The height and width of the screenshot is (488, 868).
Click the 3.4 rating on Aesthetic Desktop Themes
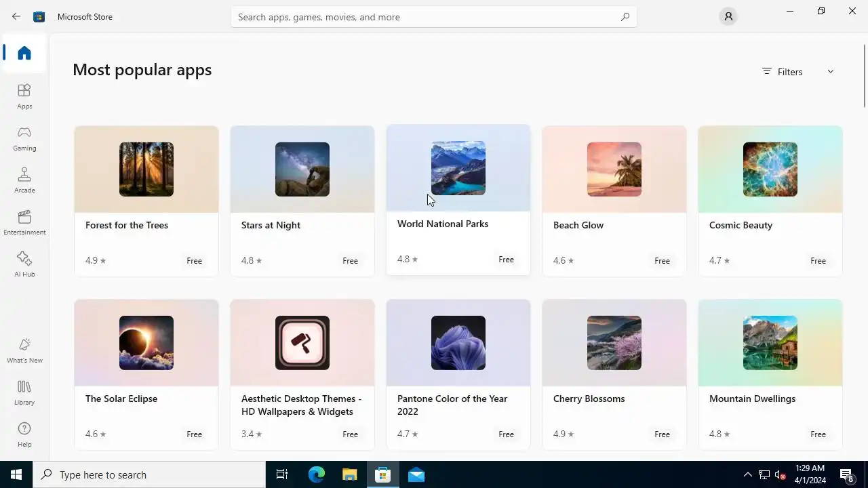[252, 434]
